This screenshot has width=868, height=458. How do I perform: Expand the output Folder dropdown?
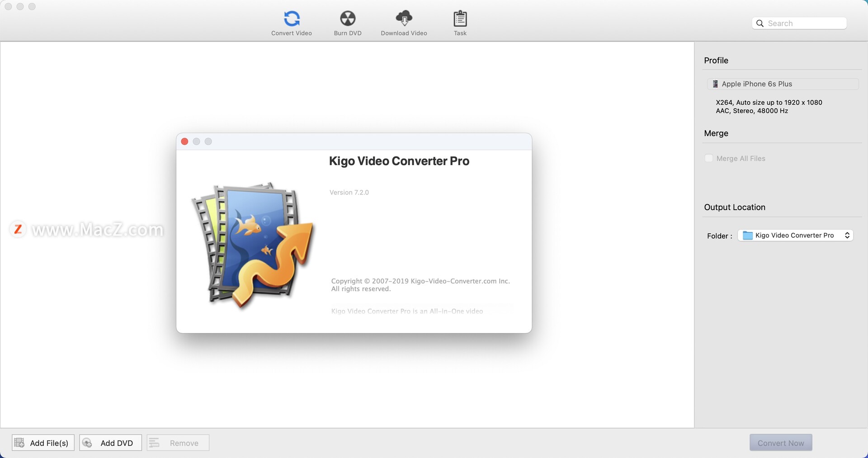tap(795, 235)
